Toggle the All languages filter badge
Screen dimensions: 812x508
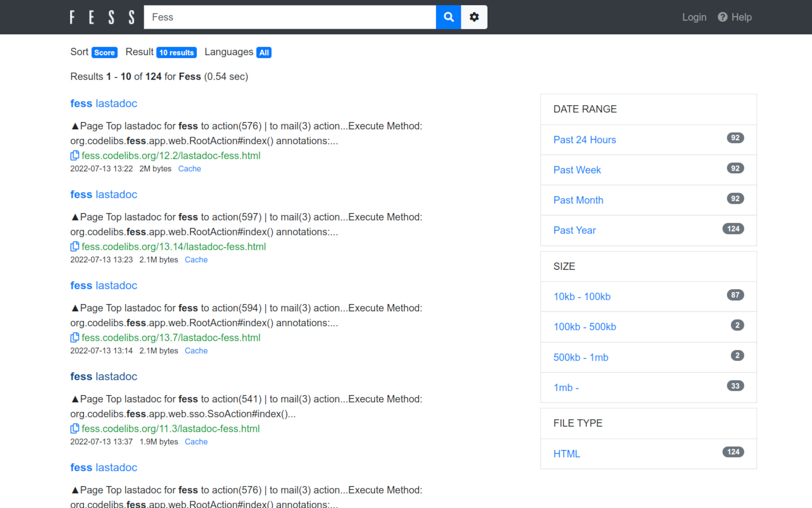pyautogui.click(x=263, y=52)
